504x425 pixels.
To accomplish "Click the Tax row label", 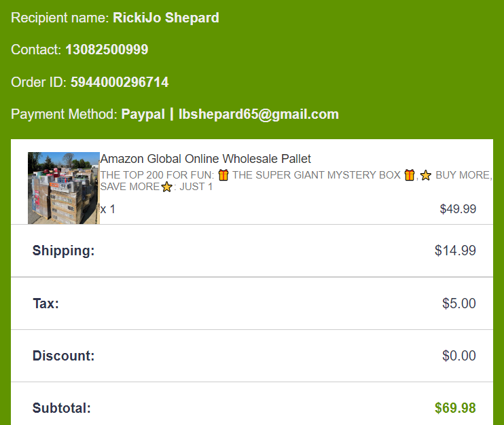I will click(46, 303).
